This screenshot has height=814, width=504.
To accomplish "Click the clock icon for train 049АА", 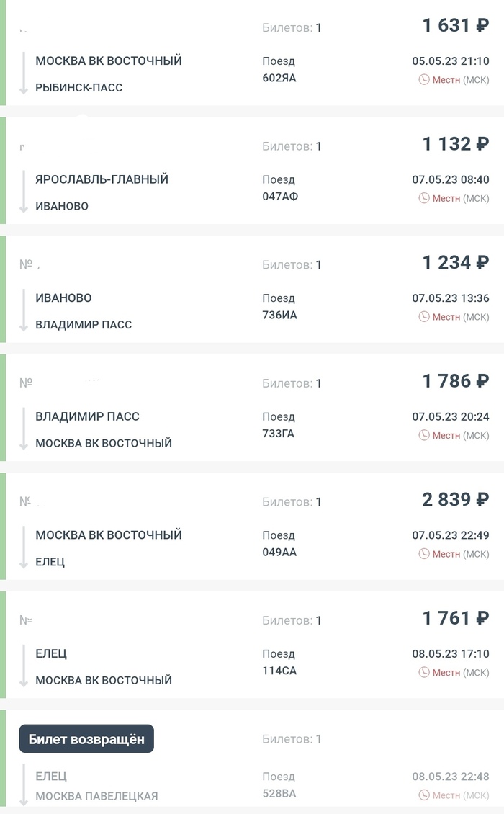I will [424, 554].
